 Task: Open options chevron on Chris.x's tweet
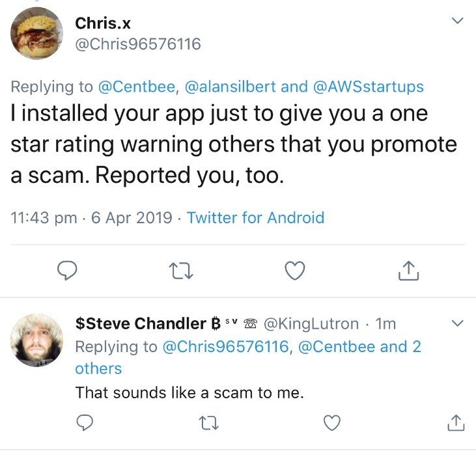pyautogui.click(x=457, y=21)
